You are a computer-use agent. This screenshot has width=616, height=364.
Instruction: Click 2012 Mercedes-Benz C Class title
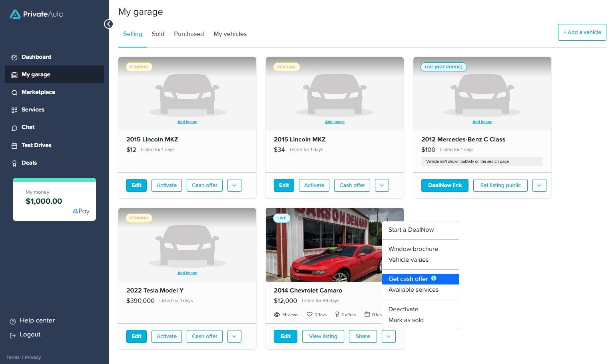point(463,139)
